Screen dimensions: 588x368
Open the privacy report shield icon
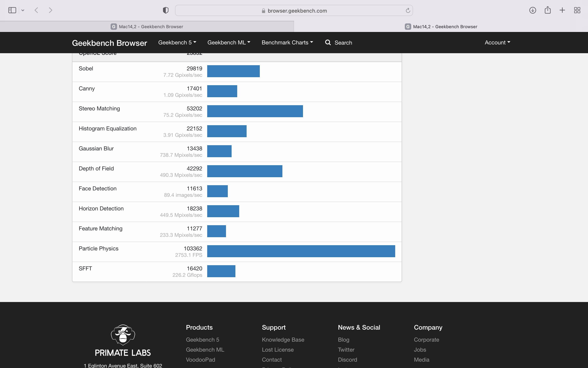pyautogui.click(x=166, y=10)
